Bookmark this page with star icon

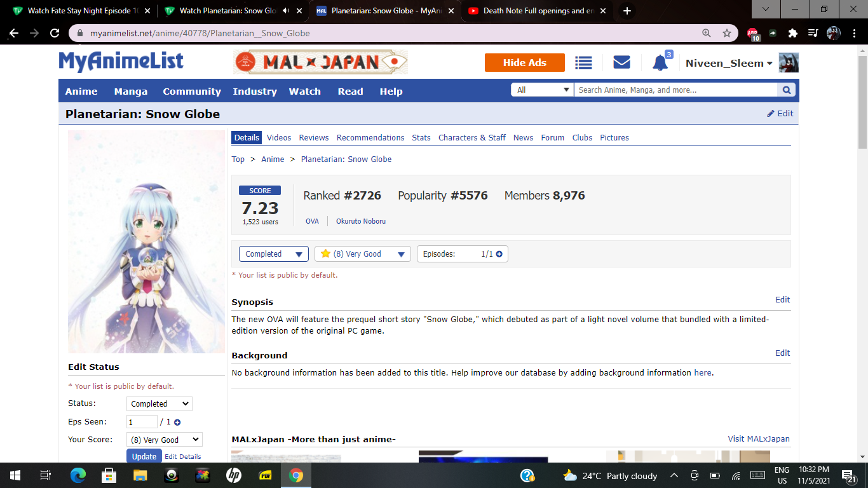pos(727,33)
